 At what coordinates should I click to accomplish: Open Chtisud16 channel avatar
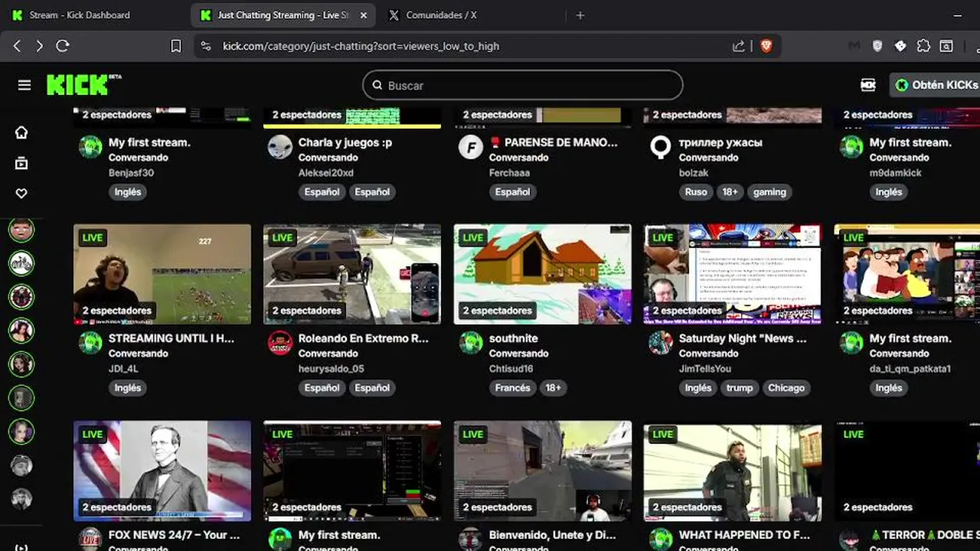tap(471, 343)
